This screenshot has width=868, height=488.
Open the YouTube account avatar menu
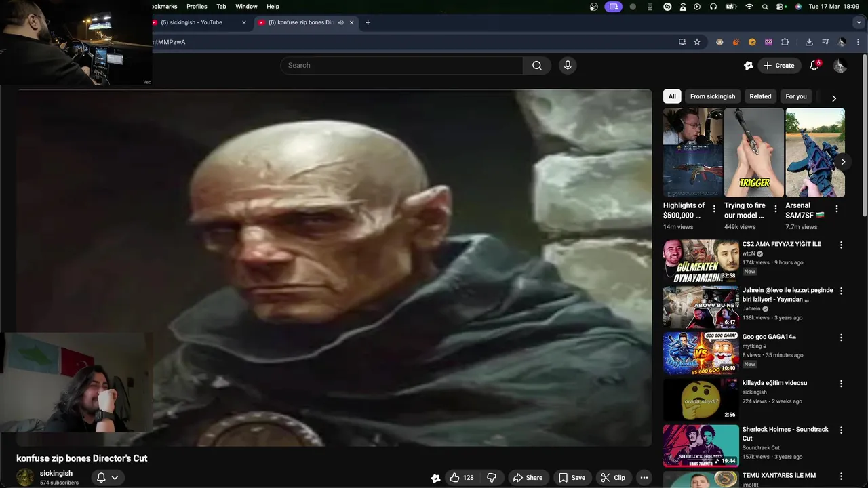(x=840, y=66)
